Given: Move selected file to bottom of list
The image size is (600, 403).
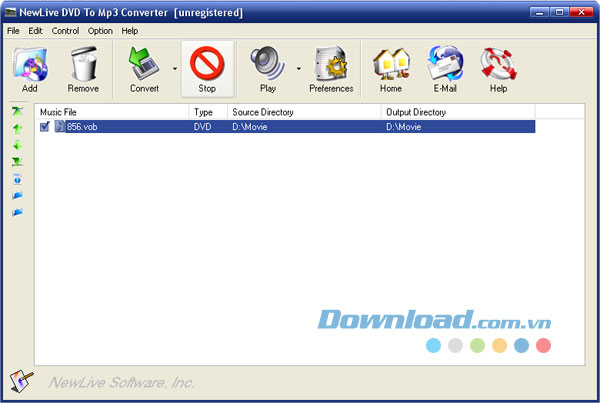Looking at the screenshot, I should (17, 162).
